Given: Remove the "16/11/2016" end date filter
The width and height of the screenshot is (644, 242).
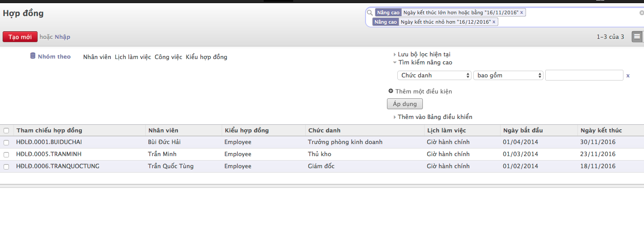Looking at the screenshot, I should (522, 13).
